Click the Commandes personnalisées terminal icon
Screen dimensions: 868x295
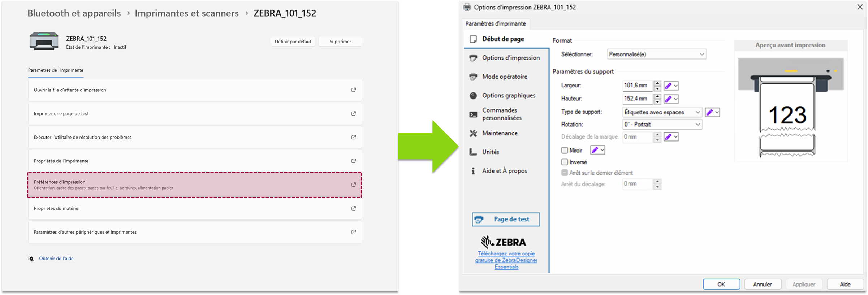coord(473,114)
